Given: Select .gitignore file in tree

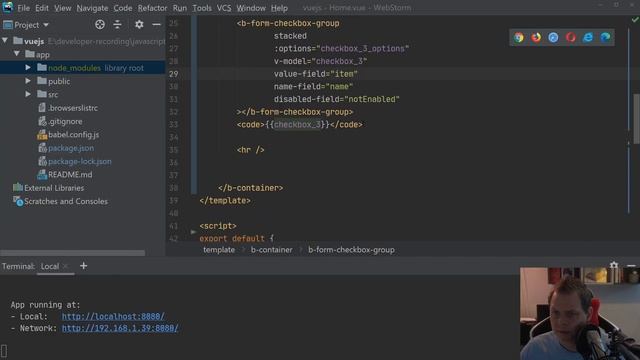Looking at the screenshot, I should 65,121.
